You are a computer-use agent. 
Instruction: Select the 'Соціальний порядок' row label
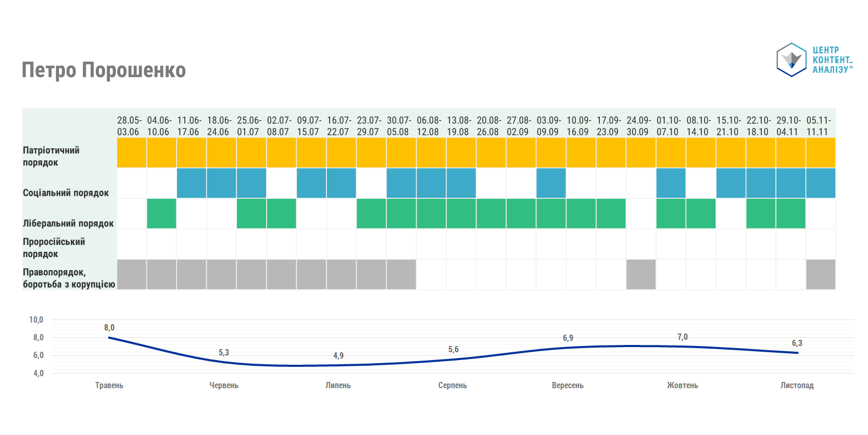tap(66, 193)
